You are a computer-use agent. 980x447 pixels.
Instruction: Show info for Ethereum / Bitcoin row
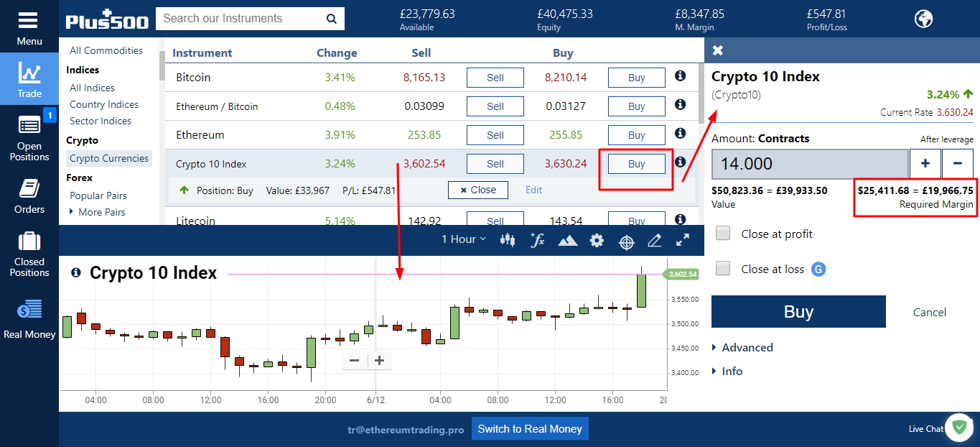point(680,104)
